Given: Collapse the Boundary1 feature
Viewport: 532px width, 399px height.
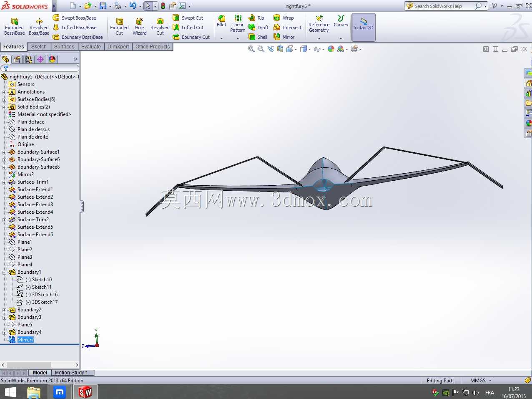Looking at the screenshot, I should tap(5, 272).
